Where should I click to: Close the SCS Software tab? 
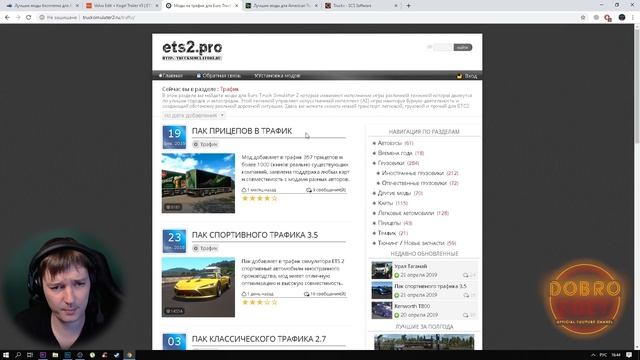click(396, 6)
